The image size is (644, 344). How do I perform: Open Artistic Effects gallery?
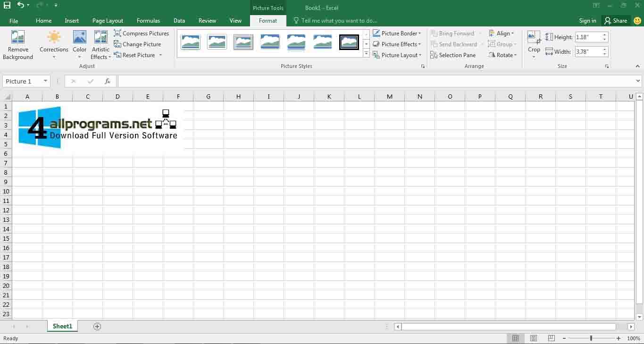tap(100, 45)
